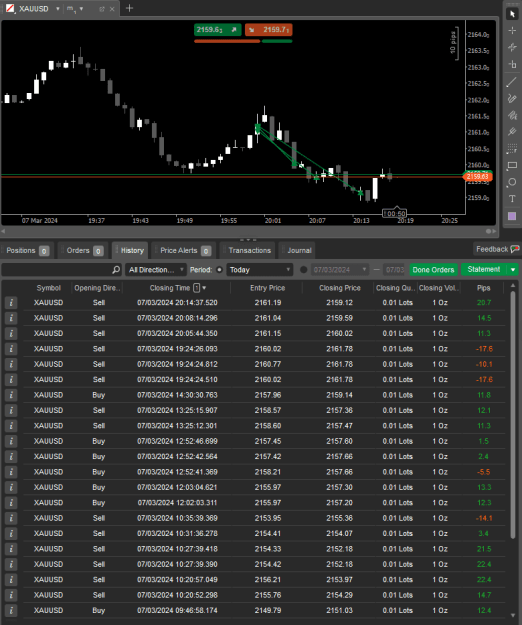522x625 pixels.
Task: Open the Feedback button
Action: [x=497, y=249]
